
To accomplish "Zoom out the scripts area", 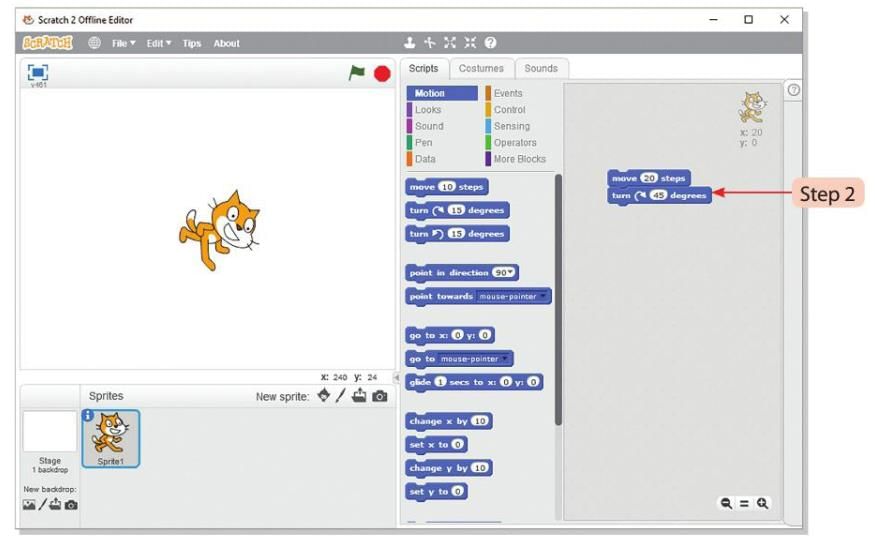I will click(x=726, y=503).
